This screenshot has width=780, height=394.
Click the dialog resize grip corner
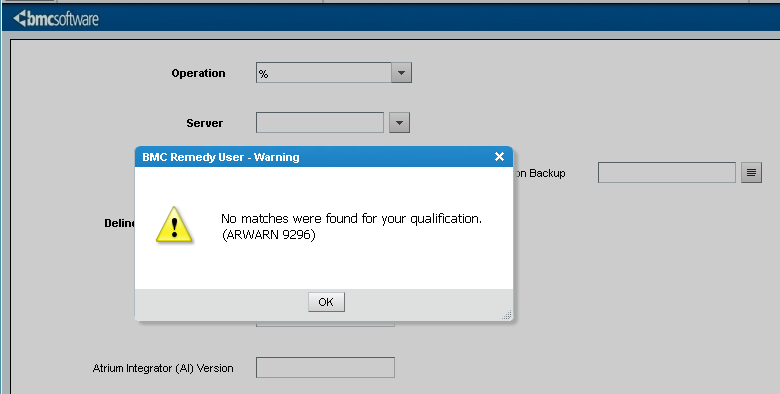(507, 315)
